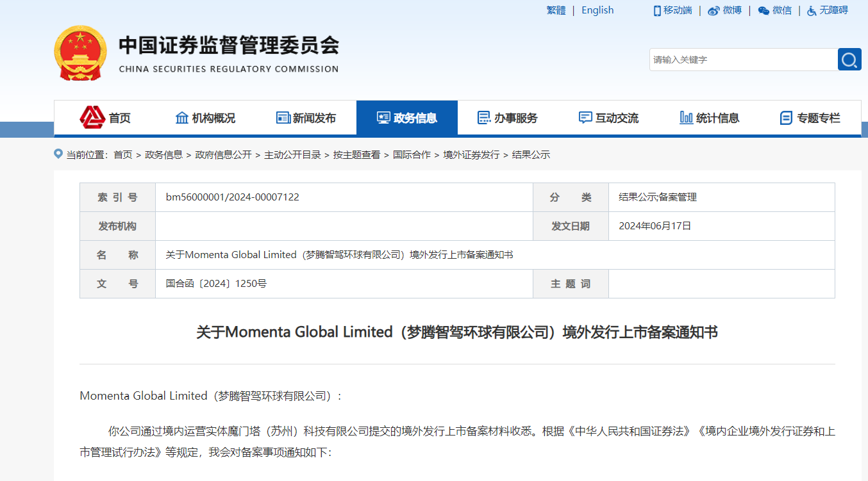Click the 文号 header cell
868x481 pixels.
(x=117, y=284)
